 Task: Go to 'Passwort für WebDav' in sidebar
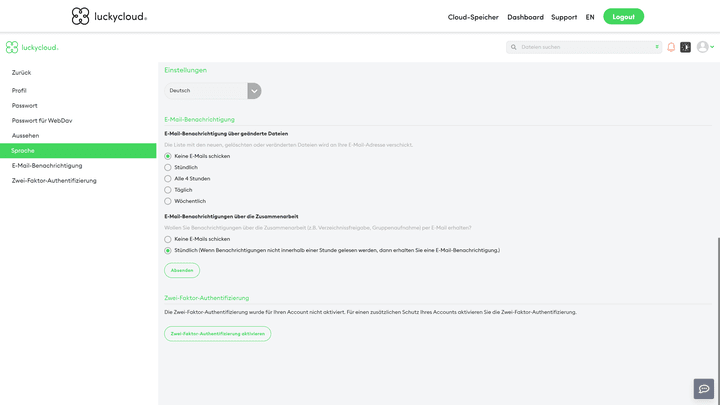coord(42,120)
